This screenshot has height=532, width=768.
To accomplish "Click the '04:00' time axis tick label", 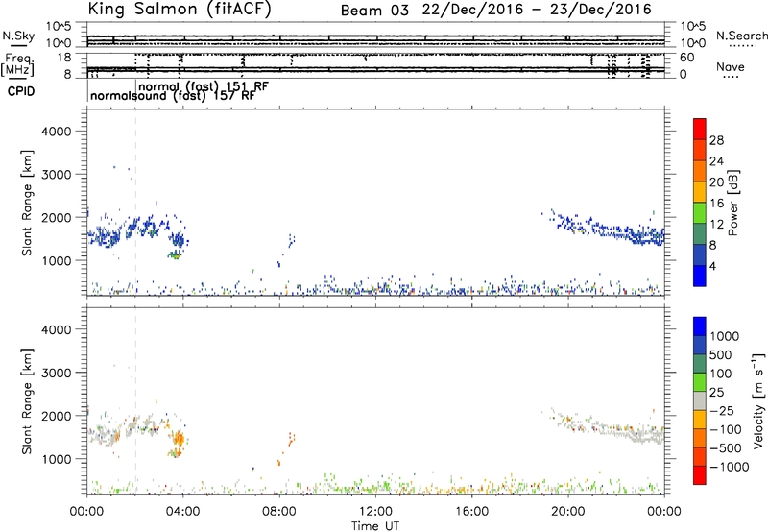I will pyautogui.click(x=182, y=512).
